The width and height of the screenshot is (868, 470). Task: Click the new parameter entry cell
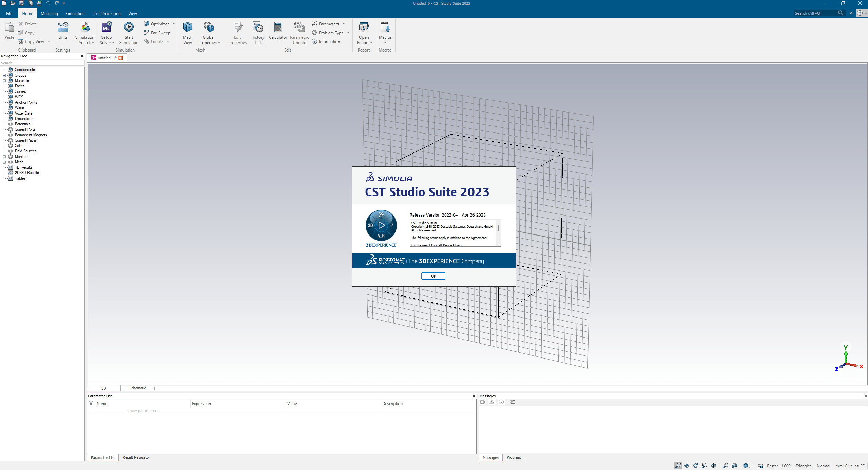(x=143, y=411)
